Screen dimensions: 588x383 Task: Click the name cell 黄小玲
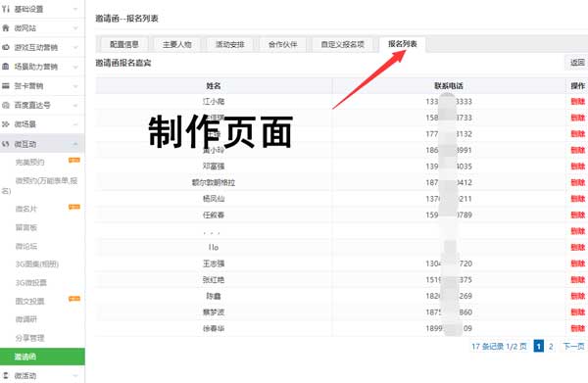coord(214,150)
